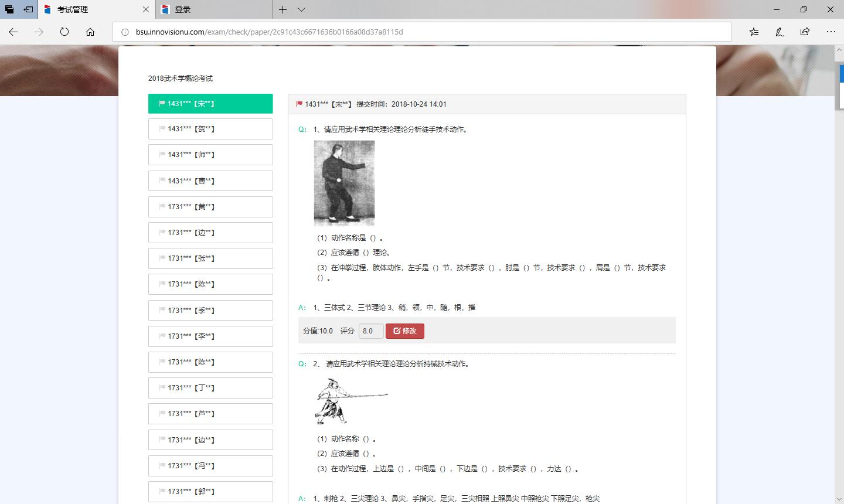The height and width of the screenshot is (504, 844).
Task: Open the favorites list icon
Action: coord(754,32)
